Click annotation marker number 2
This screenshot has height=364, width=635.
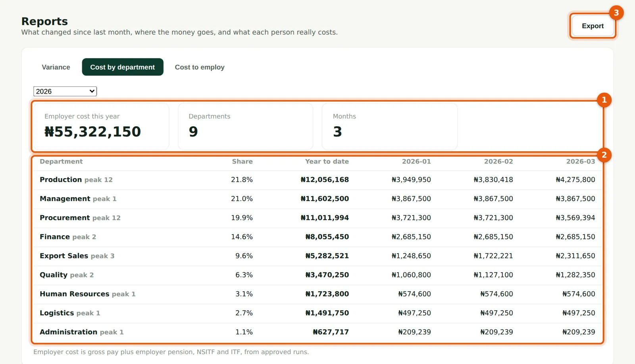point(604,155)
